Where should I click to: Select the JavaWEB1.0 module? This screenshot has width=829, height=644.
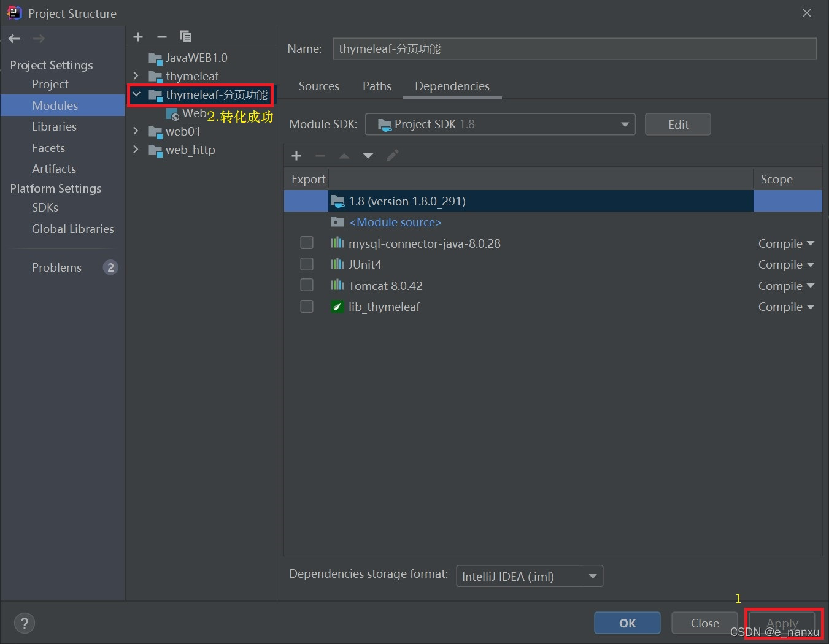click(196, 58)
